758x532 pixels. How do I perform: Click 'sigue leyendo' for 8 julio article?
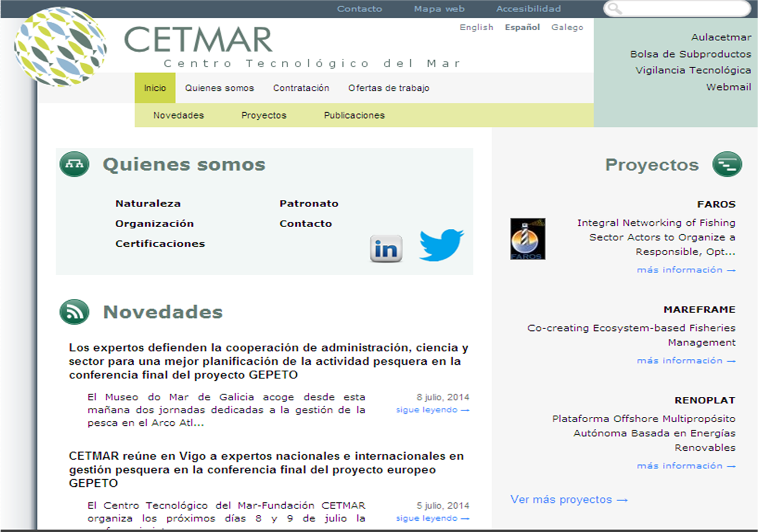pyautogui.click(x=432, y=410)
